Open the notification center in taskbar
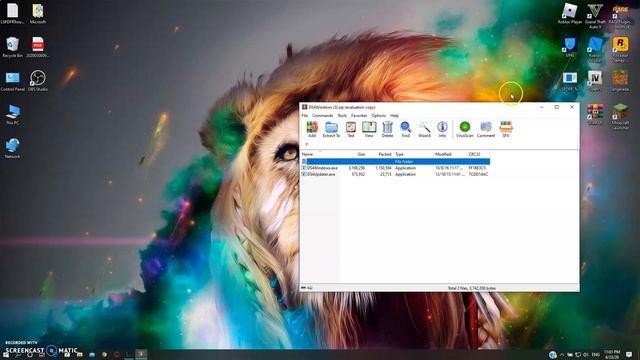The height and width of the screenshot is (360, 640). (x=629, y=354)
